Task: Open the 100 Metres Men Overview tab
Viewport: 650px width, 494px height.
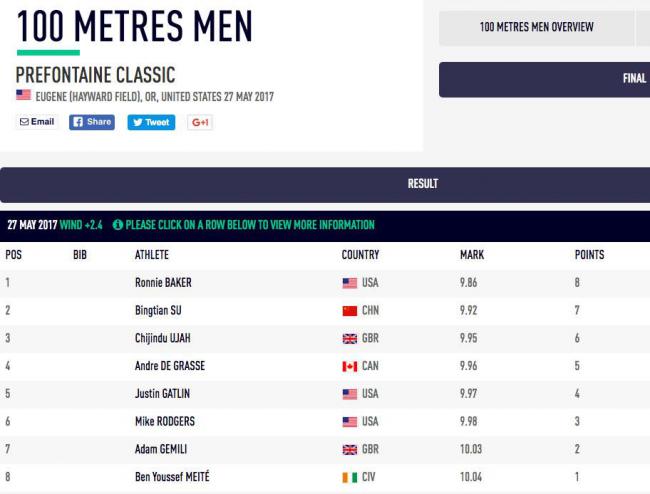Action: point(536,27)
